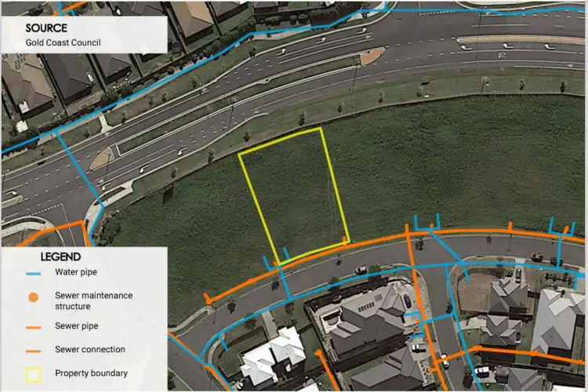
Task: Click the yellow Property boundary legend square
Action: click(33, 373)
